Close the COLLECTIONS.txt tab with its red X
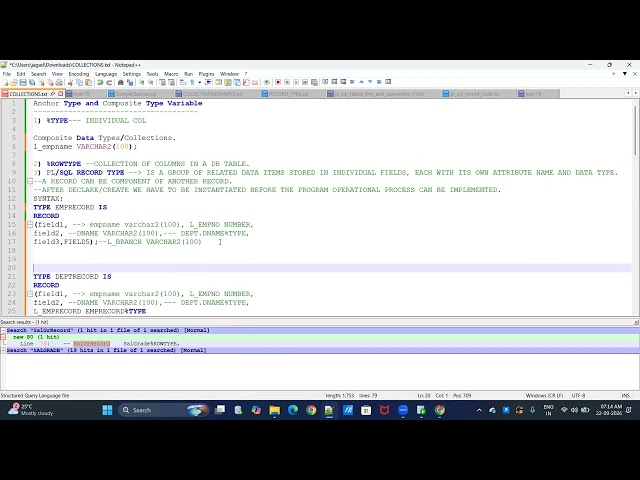 pyautogui.click(x=60, y=94)
